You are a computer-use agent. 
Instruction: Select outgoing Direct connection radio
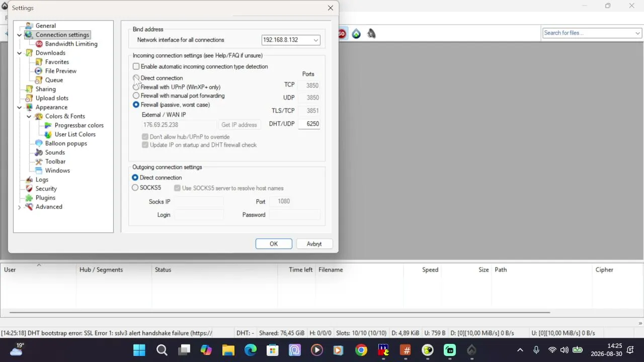click(135, 177)
